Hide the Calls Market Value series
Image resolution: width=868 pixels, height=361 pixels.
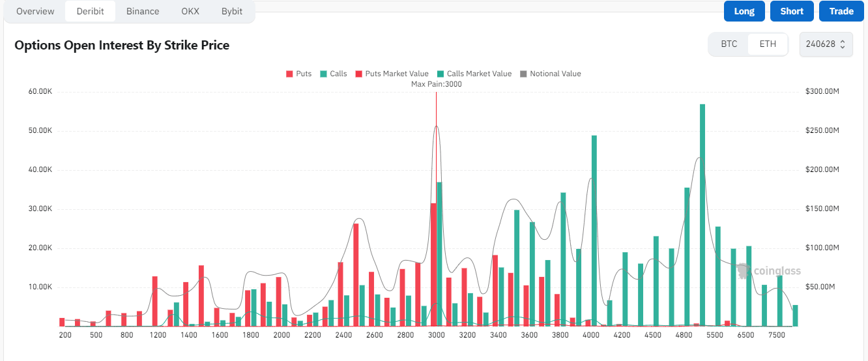click(474, 74)
